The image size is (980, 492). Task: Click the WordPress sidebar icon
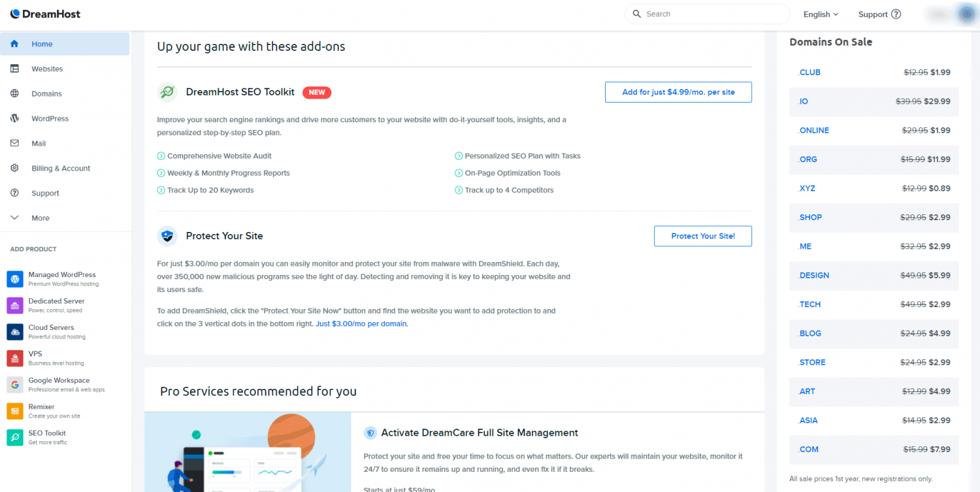[x=14, y=118]
